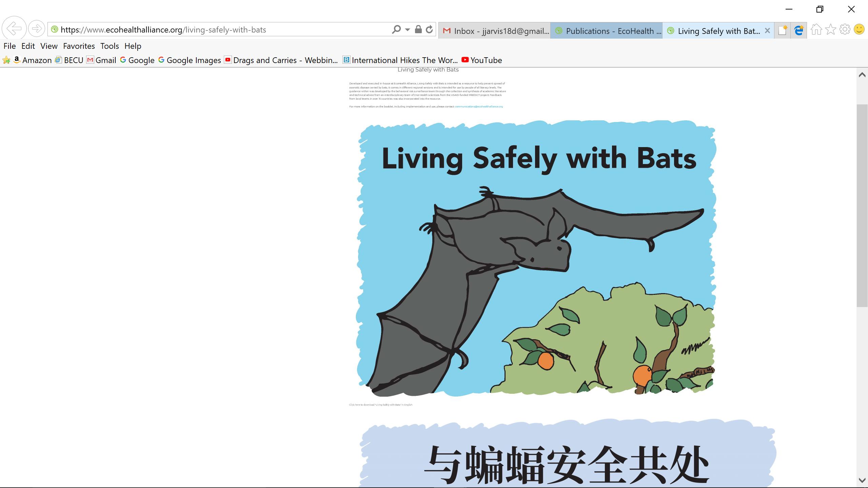This screenshot has width=868, height=488.
Task: Click the Refresh page icon
Action: 429,29
